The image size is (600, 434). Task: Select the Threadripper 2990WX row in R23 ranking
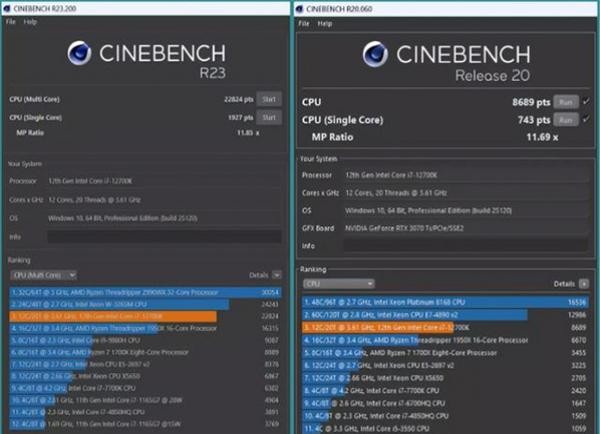[145, 292]
